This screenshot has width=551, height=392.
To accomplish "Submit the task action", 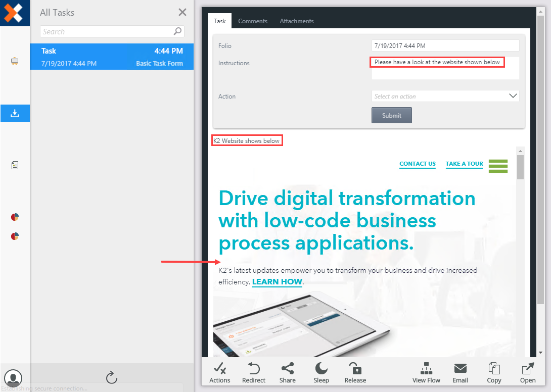I will (x=391, y=115).
